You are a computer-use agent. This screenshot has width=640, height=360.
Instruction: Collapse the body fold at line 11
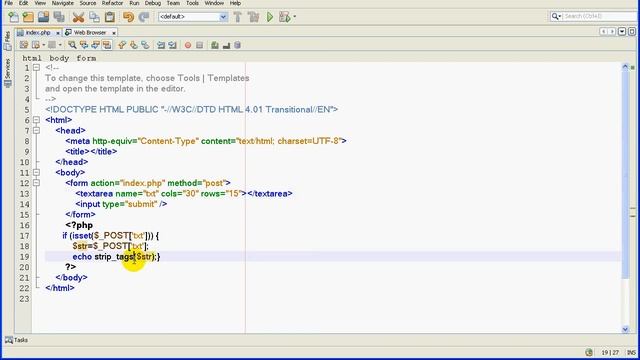36,173
